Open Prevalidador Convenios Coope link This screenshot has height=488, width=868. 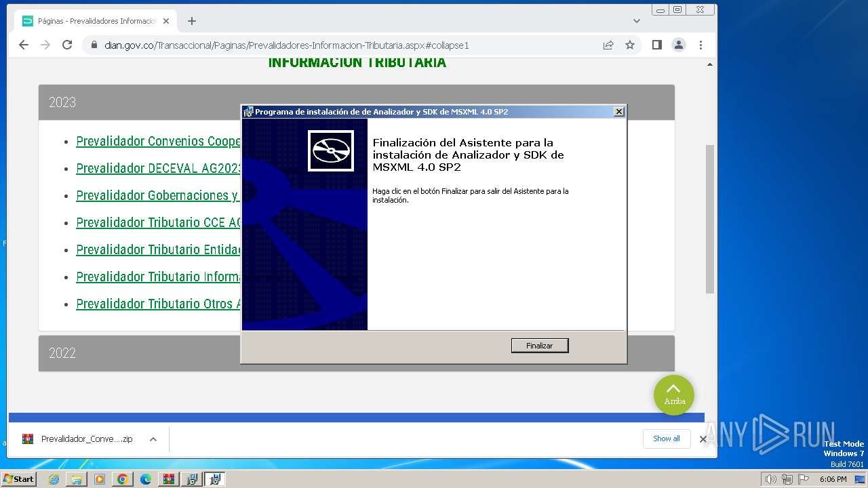click(x=158, y=141)
